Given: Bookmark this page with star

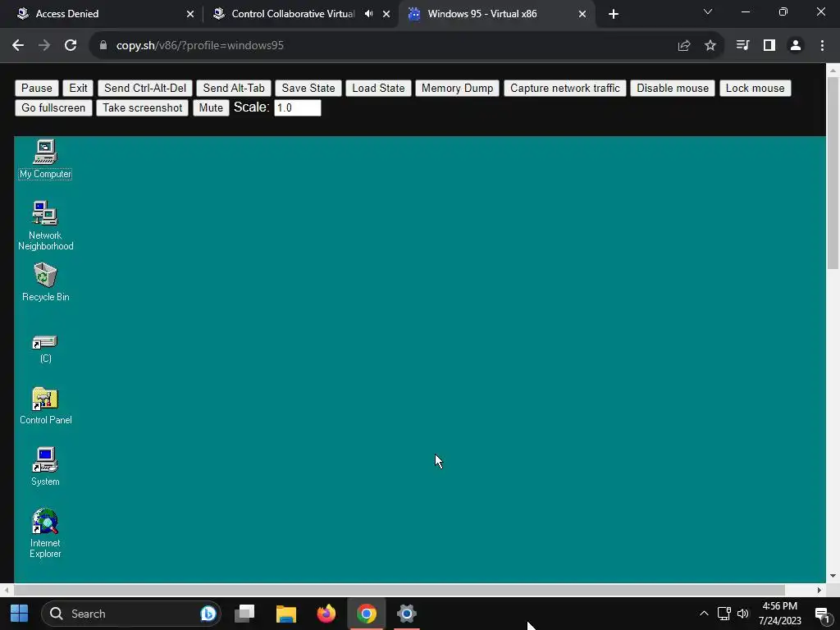Looking at the screenshot, I should [x=710, y=46].
